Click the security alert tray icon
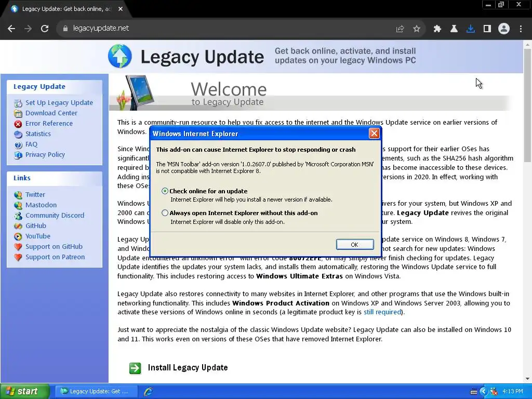 [x=494, y=392]
